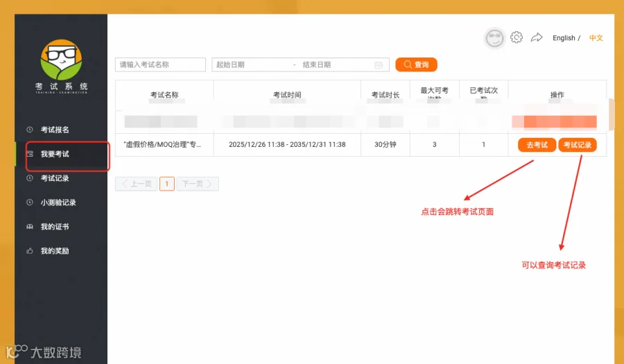
Task: Click the 查询 search button
Action: pos(416,65)
